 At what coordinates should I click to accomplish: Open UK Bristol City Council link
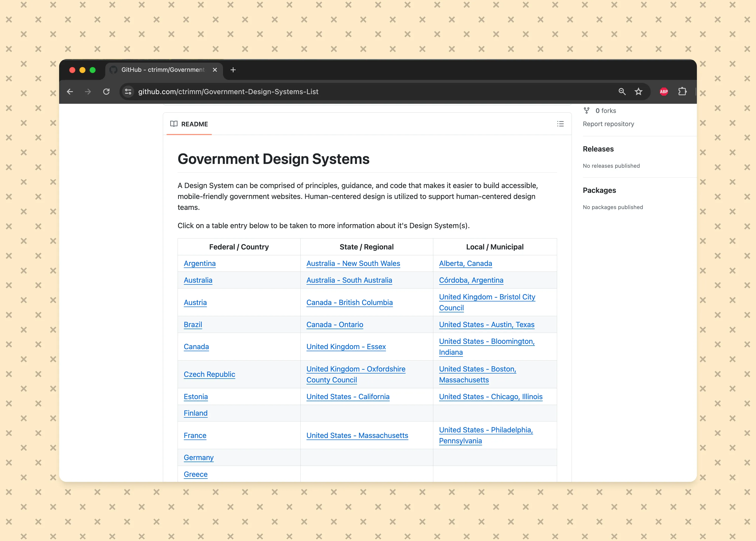click(487, 302)
